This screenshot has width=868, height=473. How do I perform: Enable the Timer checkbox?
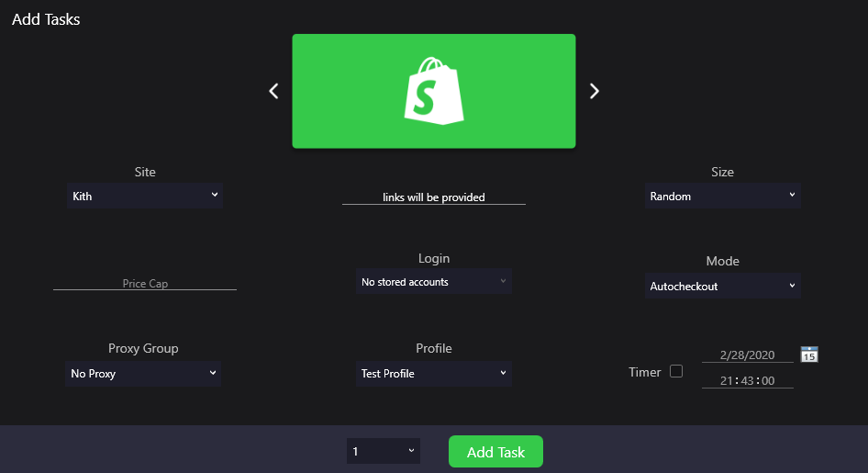[x=676, y=371]
